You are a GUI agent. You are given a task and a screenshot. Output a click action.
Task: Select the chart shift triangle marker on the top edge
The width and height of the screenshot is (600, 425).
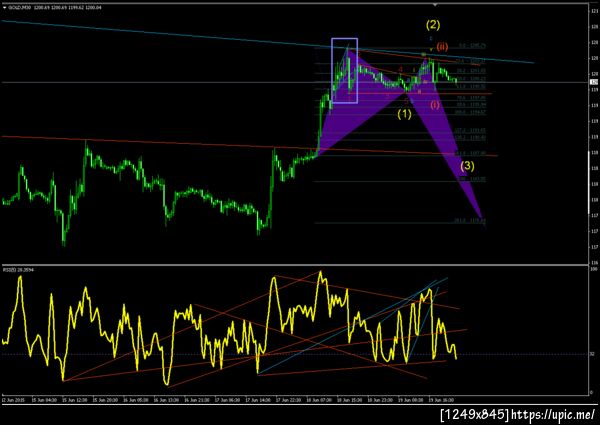(435, 5)
